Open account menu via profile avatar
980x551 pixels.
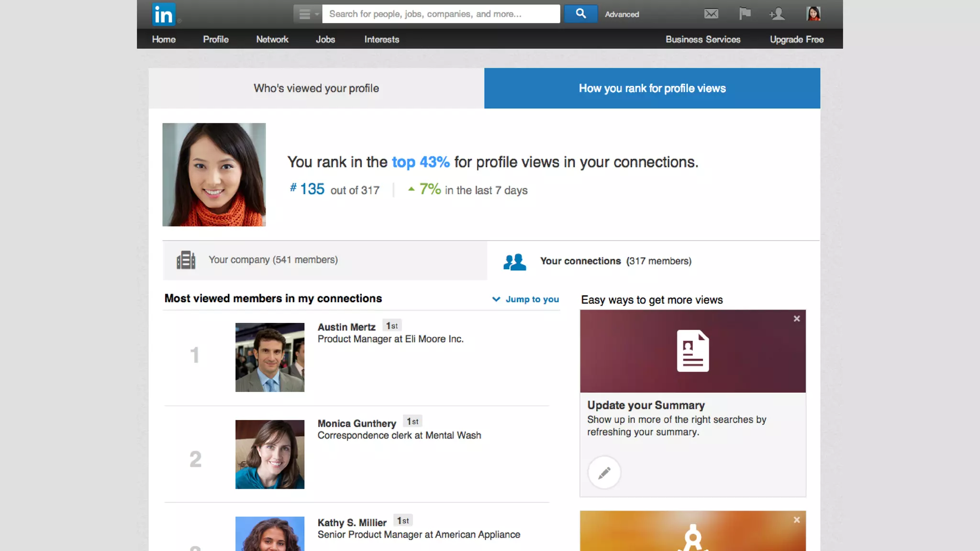(x=813, y=14)
